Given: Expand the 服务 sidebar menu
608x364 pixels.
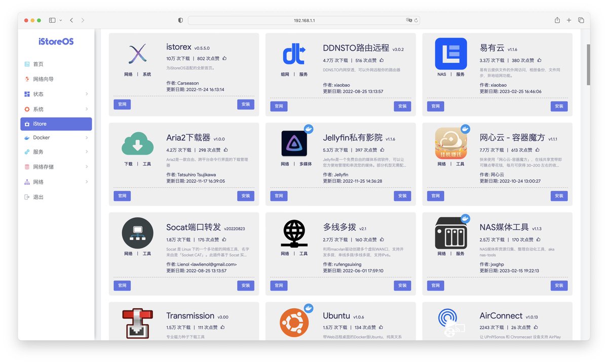Looking at the screenshot, I should [x=56, y=152].
